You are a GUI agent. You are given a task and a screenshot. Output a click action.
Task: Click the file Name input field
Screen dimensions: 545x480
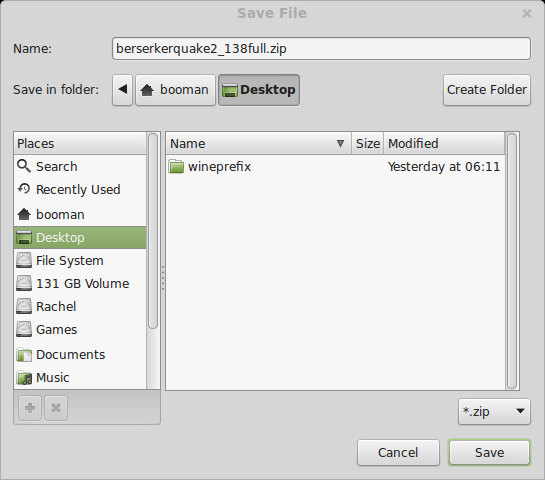(321, 49)
